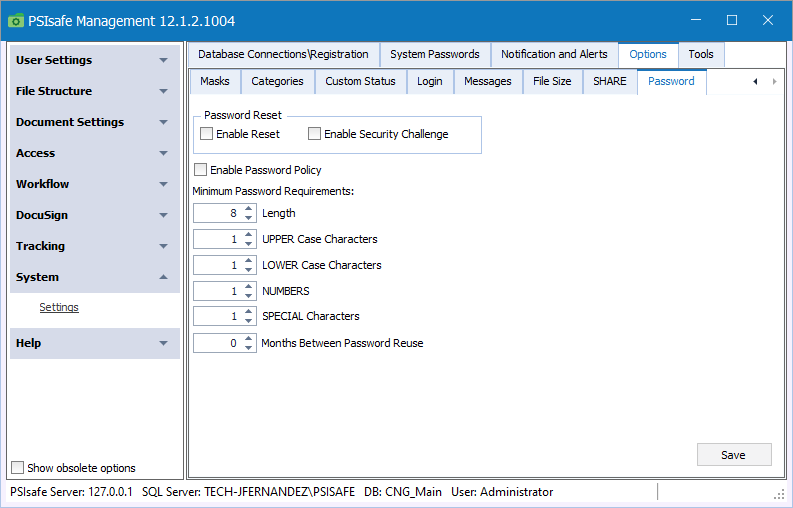Expand the User Settings section
Screen dimensions: 793x508
pyautogui.click(x=95, y=60)
